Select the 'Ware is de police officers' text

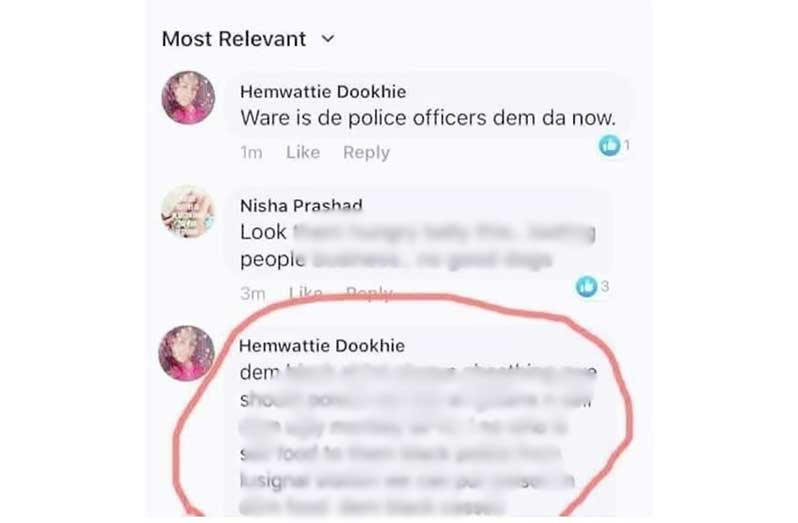click(428, 118)
